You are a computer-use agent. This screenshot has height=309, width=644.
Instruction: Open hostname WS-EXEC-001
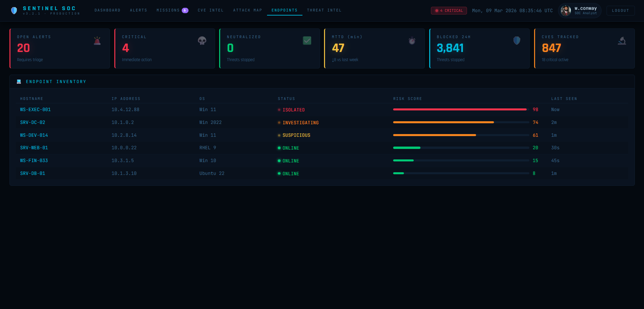point(35,110)
